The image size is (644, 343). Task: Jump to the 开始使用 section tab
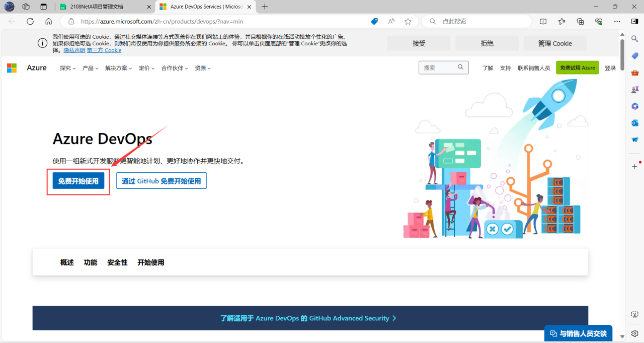coord(151,262)
